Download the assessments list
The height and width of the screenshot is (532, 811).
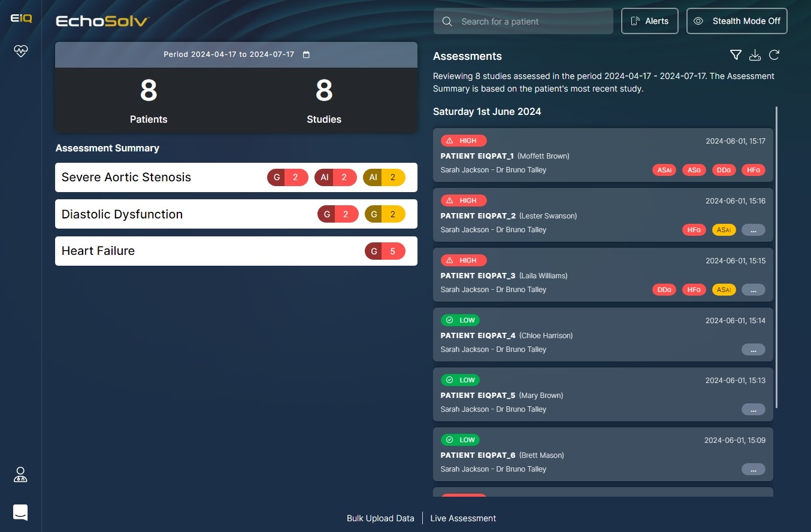tap(755, 55)
